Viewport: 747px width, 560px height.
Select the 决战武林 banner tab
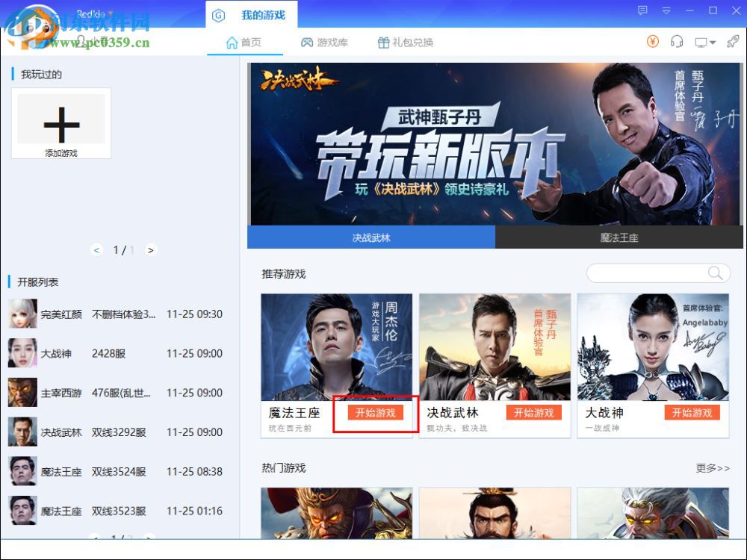pyautogui.click(x=371, y=236)
